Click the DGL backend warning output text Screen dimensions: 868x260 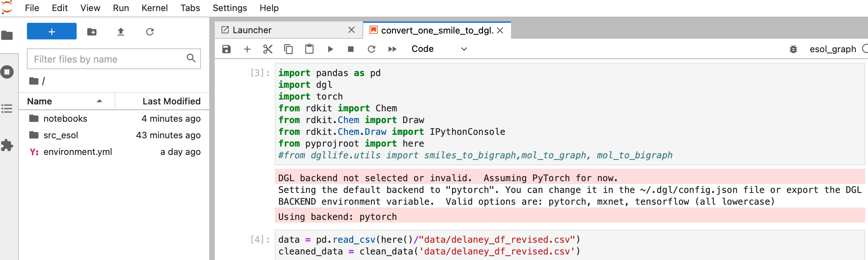click(x=448, y=178)
